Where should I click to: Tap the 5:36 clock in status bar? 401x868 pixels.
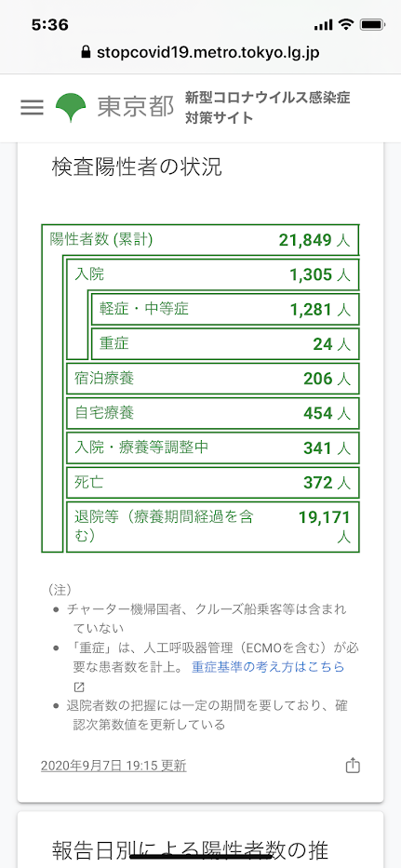tap(50, 25)
